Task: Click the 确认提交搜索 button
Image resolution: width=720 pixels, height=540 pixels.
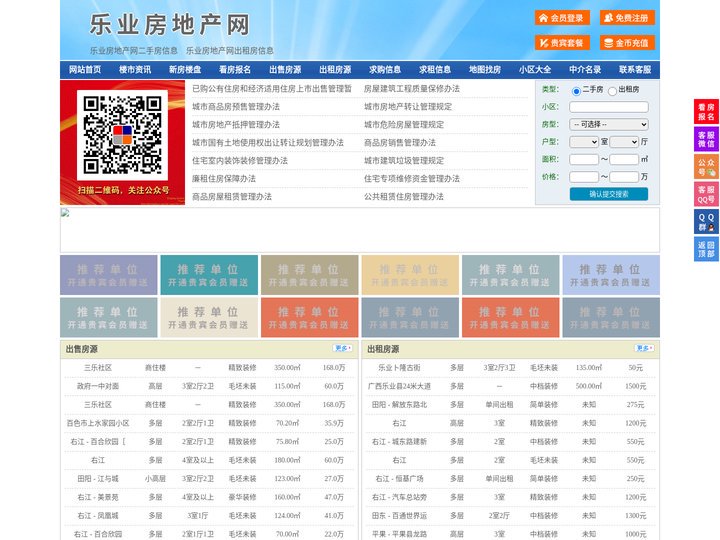Action: coord(609,194)
